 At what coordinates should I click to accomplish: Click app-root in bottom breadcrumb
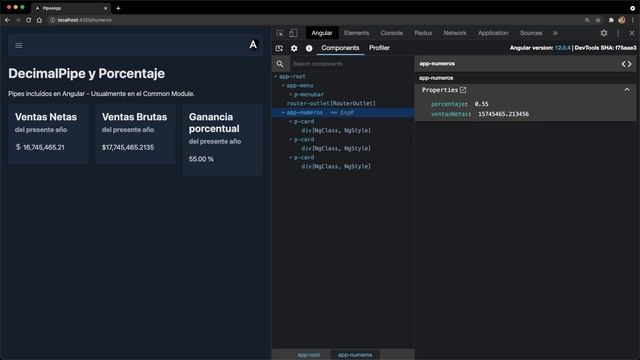pos(309,355)
